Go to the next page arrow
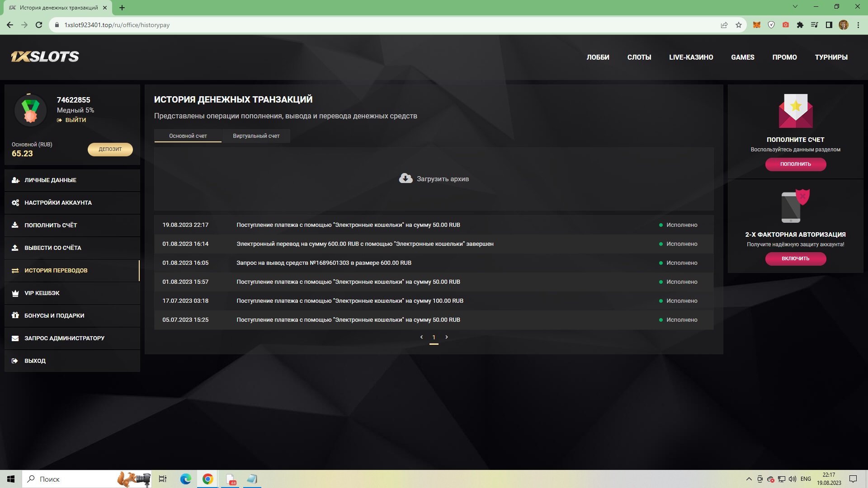Screen dimensions: 868x488 point(447,337)
